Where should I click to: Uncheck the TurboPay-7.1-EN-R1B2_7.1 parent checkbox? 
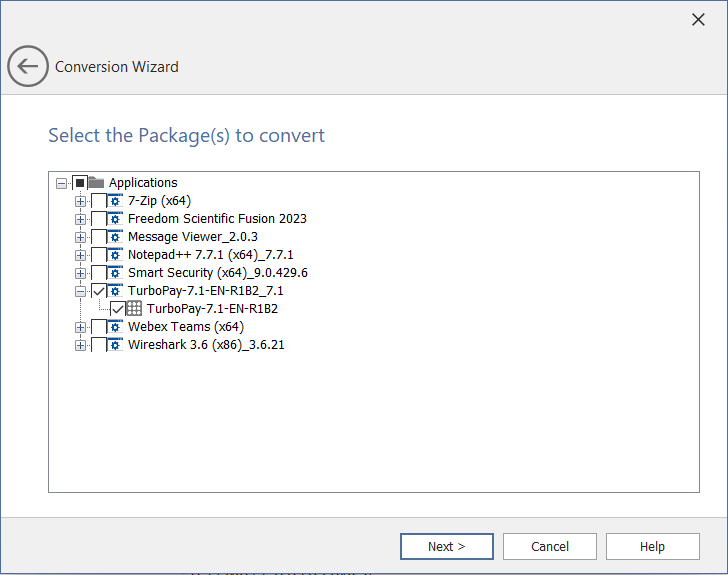(x=98, y=291)
